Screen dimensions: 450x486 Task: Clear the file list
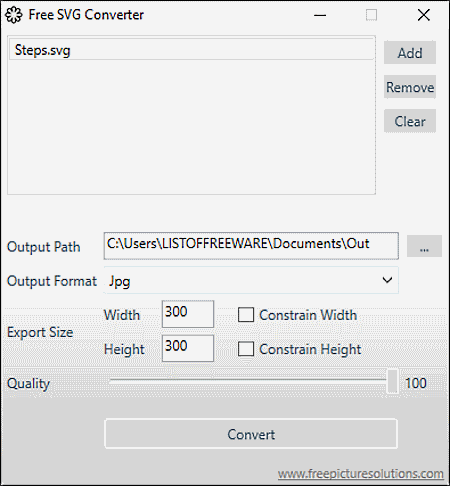pos(410,121)
